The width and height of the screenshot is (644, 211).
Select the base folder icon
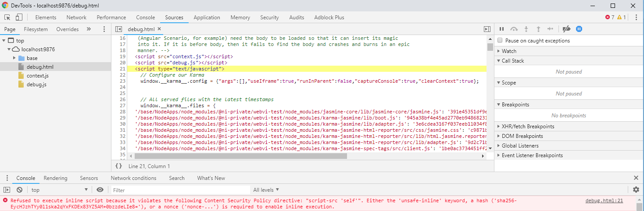(21, 58)
